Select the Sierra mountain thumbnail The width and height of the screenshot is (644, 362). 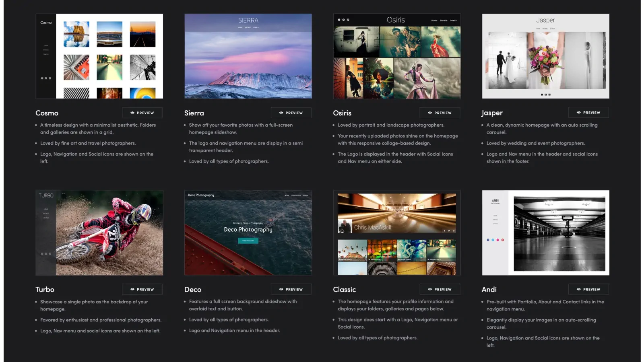(248, 56)
